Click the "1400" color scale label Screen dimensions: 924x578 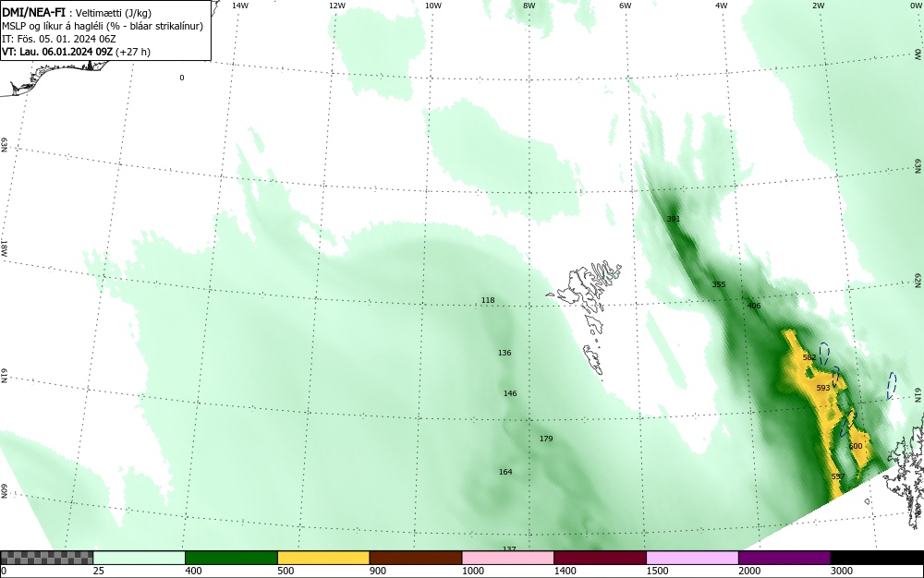pyautogui.click(x=565, y=571)
